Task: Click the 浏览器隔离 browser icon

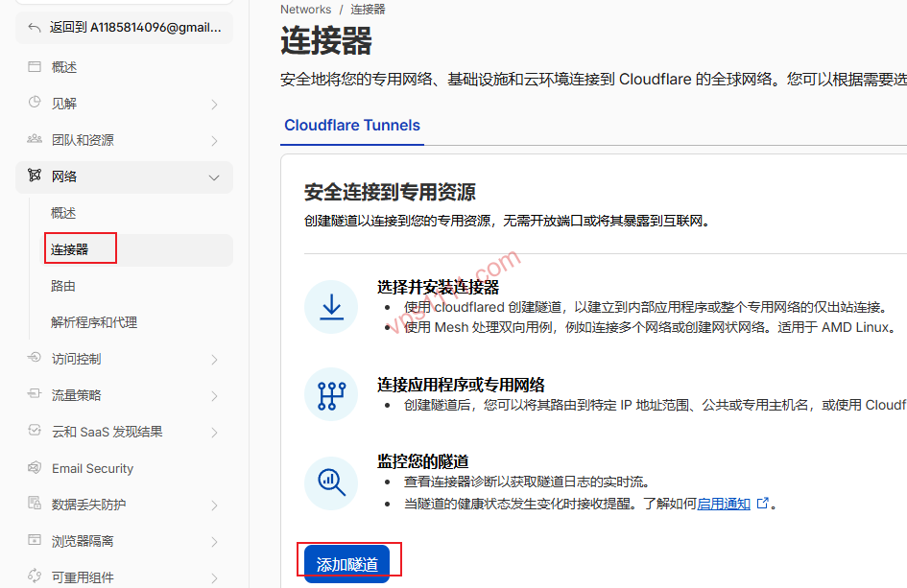Action: point(35,539)
